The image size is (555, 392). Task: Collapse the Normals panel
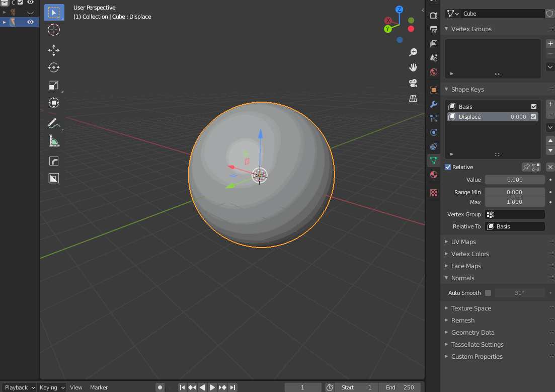click(446, 278)
